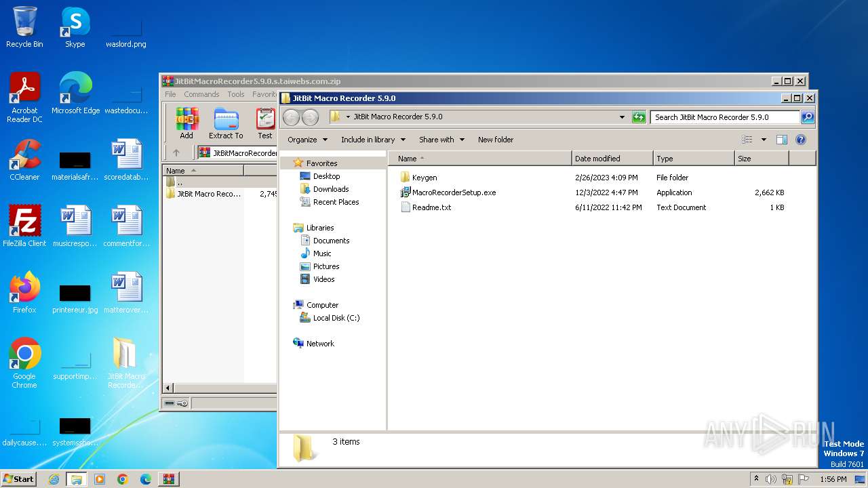Open Skype desktop shortcut
868x488 pixels.
pos(75,27)
